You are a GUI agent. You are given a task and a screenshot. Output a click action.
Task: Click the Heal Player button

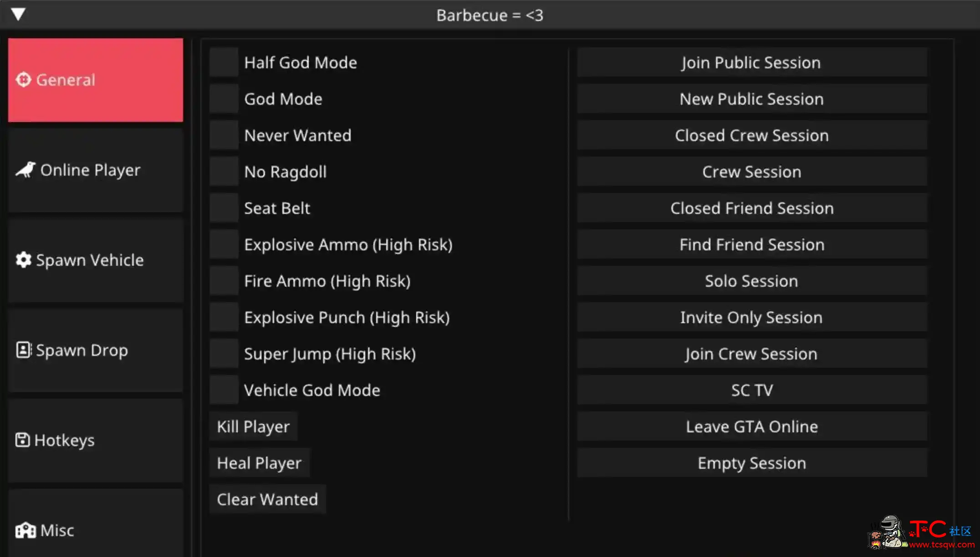pyautogui.click(x=259, y=463)
